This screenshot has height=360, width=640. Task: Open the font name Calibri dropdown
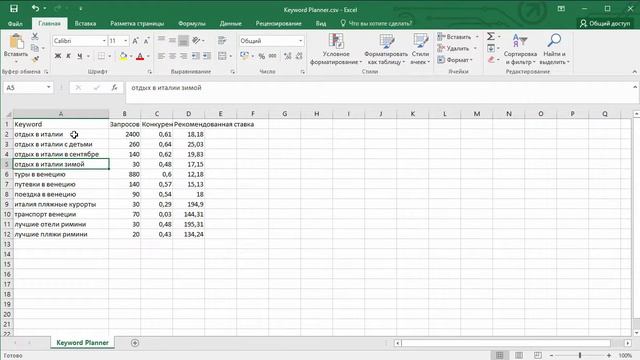(x=104, y=41)
